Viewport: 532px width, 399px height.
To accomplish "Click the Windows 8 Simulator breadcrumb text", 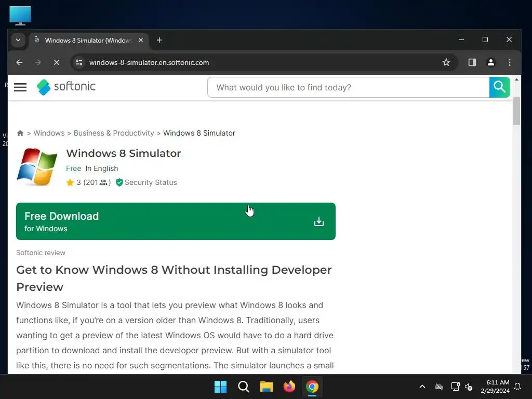I will (199, 133).
